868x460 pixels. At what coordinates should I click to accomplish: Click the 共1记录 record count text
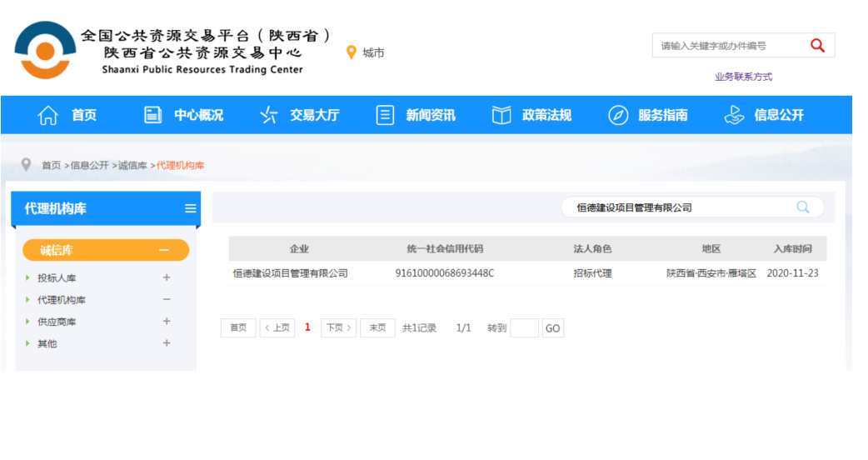click(419, 328)
